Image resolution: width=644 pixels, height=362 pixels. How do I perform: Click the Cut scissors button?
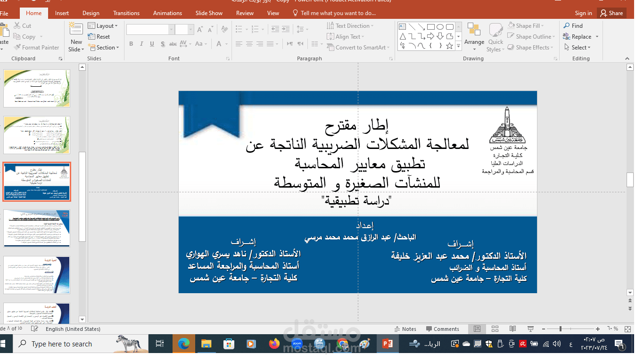pyautogui.click(x=23, y=26)
